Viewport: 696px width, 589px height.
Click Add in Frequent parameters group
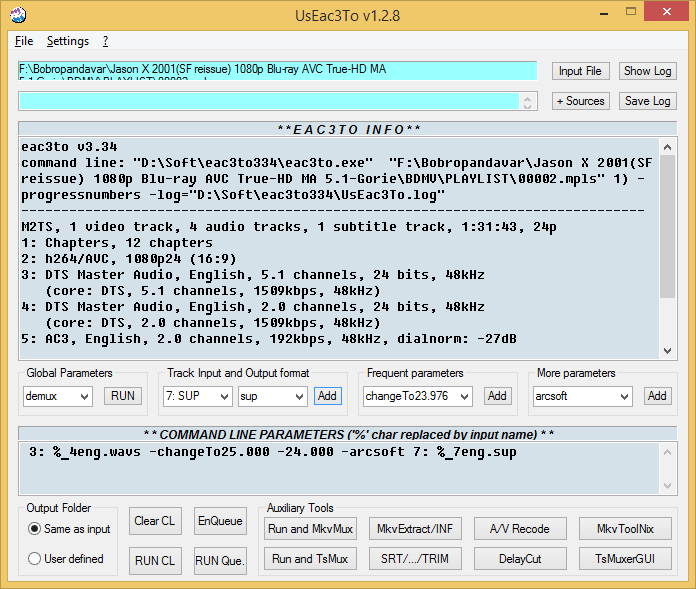pyautogui.click(x=497, y=396)
